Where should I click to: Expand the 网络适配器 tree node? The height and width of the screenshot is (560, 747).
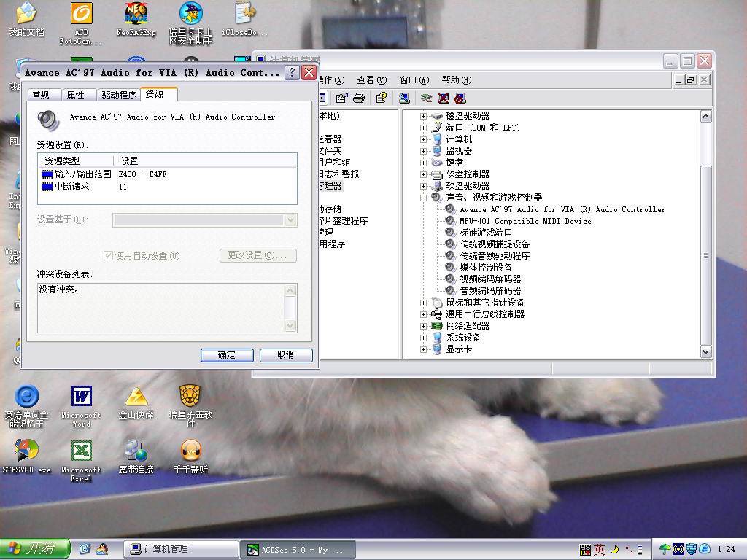[423, 326]
